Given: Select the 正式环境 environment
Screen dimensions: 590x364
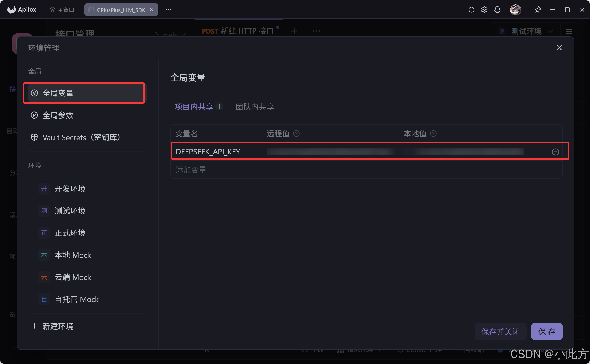Looking at the screenshot, I should [x=87, y=233].
